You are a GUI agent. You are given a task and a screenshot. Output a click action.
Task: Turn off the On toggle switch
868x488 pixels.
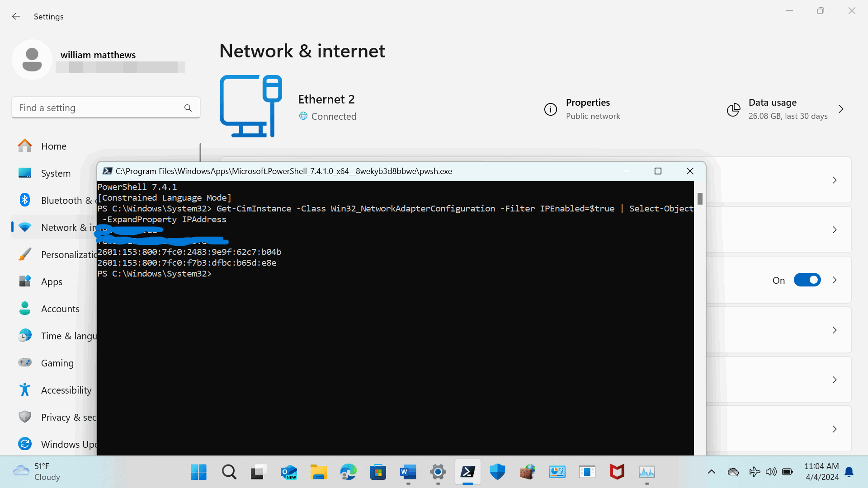807,280
